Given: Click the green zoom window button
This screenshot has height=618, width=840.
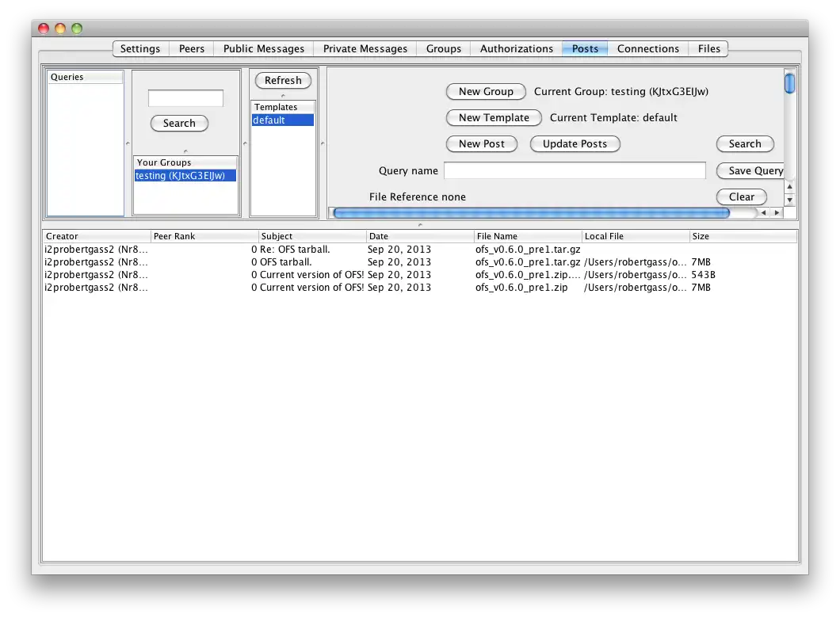Looking at the screenshot, I should (77, 29).
